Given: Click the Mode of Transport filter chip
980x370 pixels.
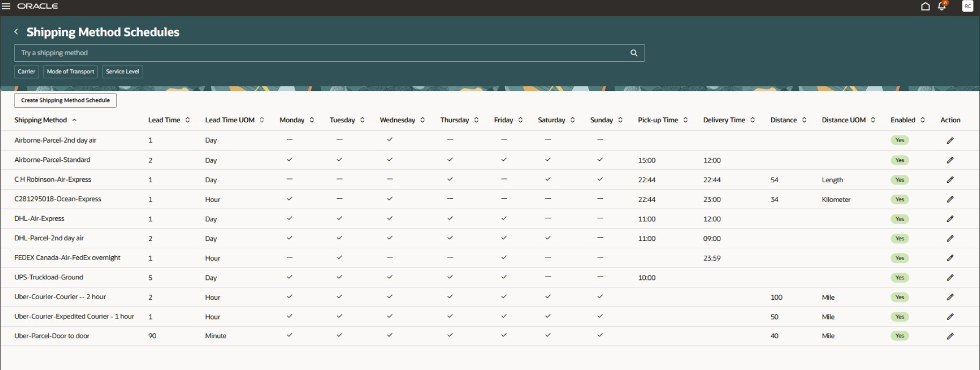Looking at the screenshot, I should (x=70, y=71).
